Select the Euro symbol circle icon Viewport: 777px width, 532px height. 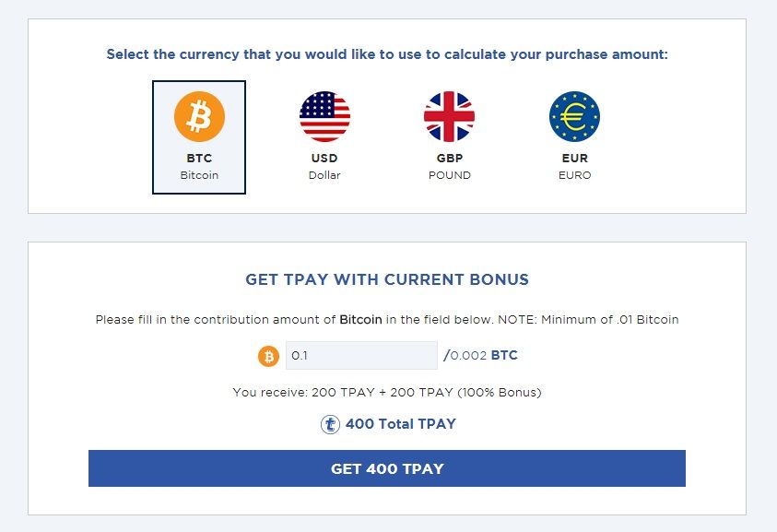[x=575, y=116]
